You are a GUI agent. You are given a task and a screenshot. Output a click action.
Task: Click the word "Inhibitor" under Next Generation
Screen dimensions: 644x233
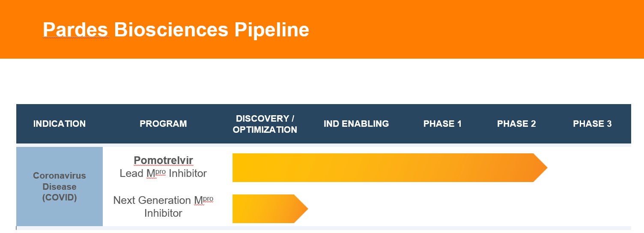[x=163, y=213]
